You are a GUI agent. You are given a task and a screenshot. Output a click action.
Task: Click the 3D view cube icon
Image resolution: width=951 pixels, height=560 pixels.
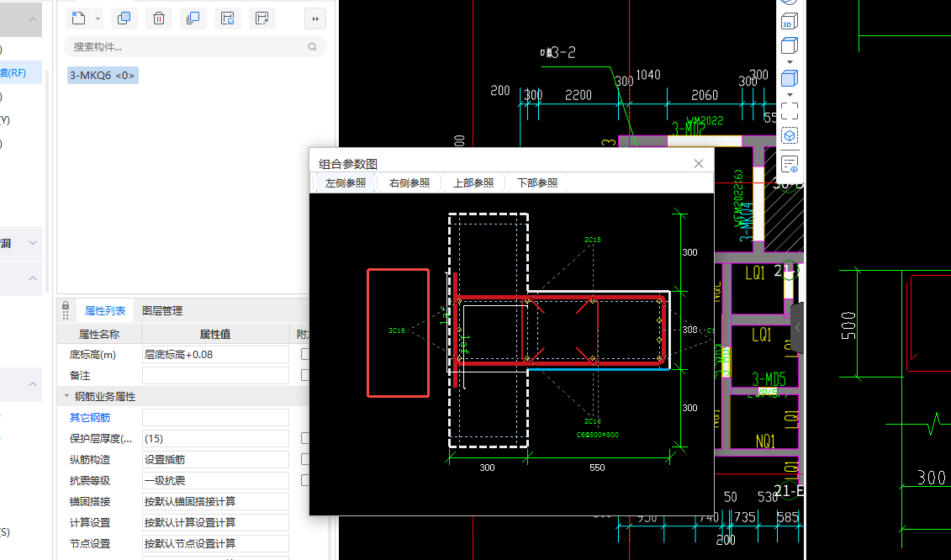point(789,21)
